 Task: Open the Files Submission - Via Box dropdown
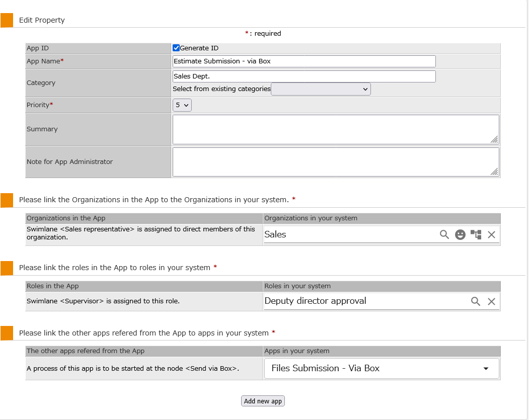[x=382, y=368]
